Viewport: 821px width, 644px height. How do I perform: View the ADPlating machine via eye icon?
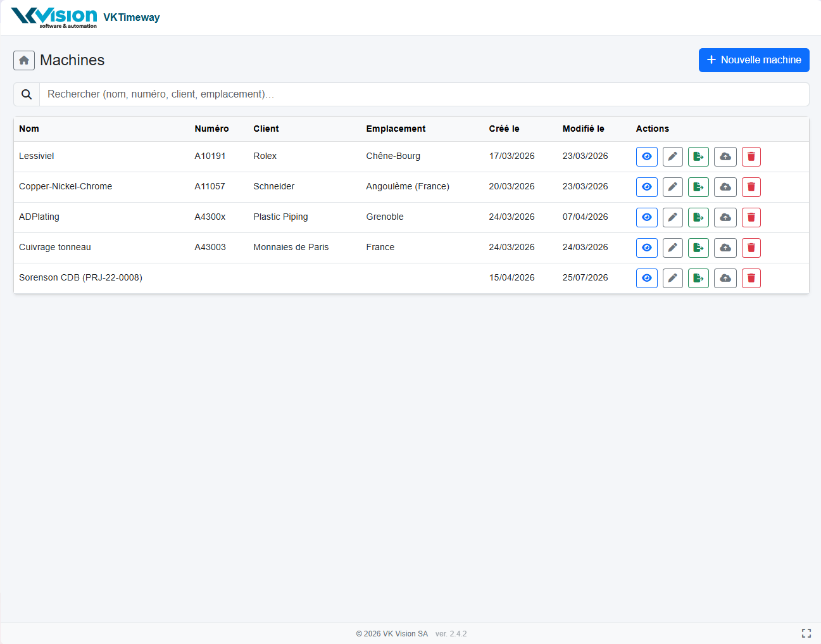(646, 217)
